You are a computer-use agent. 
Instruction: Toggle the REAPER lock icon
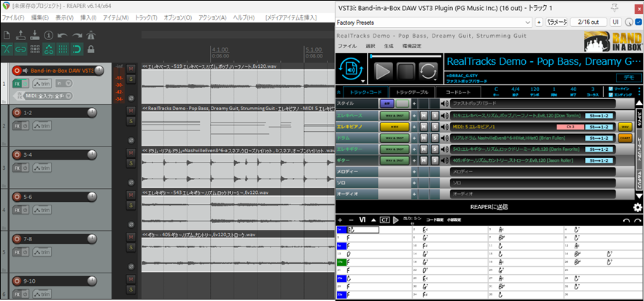90,49
